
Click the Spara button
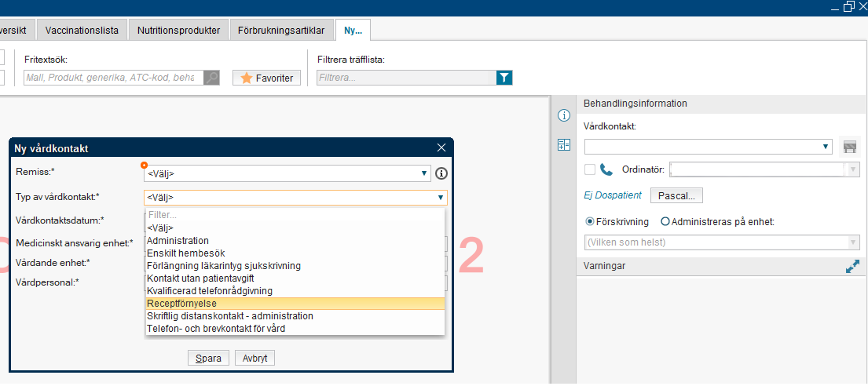coord(208,359)
